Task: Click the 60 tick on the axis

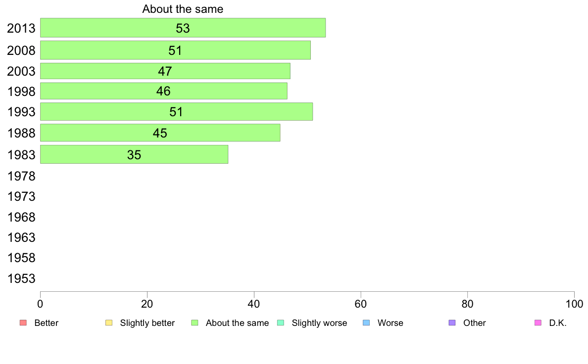Action: point(361,304)
